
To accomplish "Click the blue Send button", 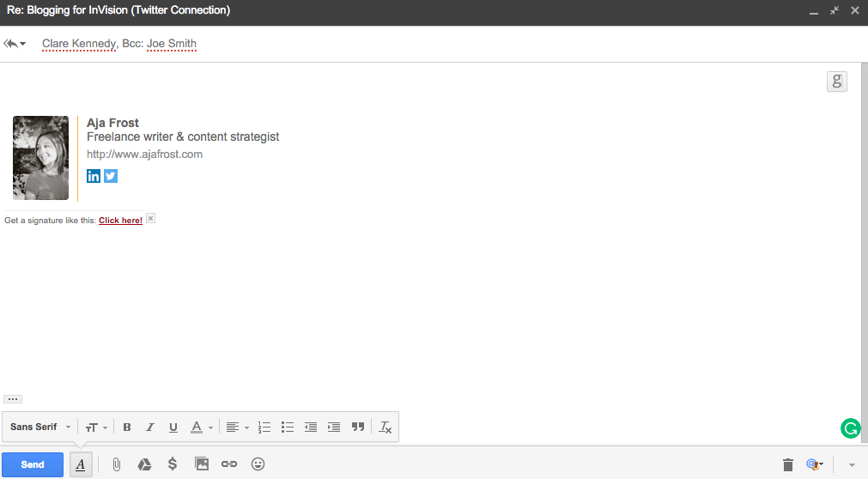I will pos(33,464).
